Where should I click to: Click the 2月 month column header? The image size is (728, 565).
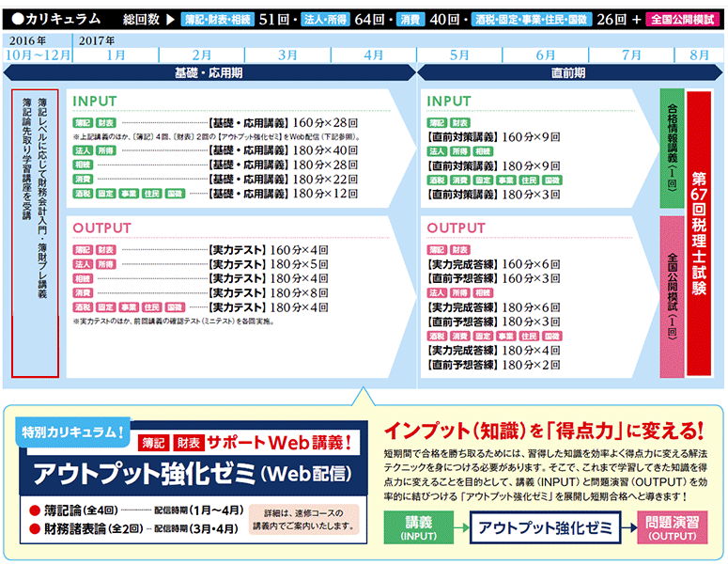[x=201, y=55]
